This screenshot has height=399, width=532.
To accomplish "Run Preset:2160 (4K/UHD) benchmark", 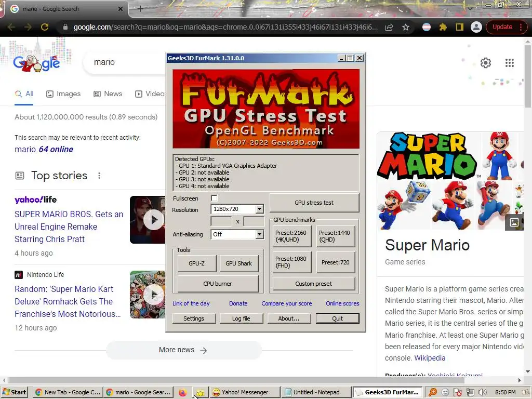I will (x=291, y=236).
